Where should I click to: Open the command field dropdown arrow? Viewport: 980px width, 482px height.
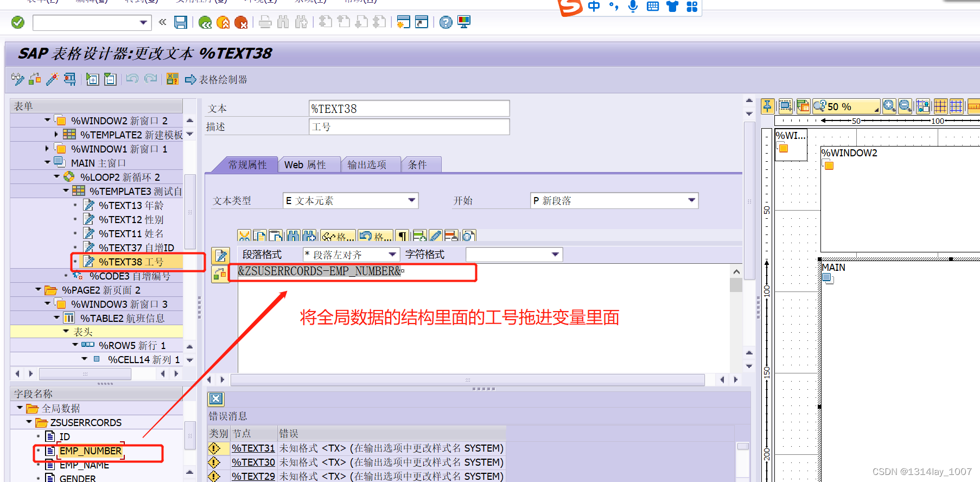pos(143,23)
